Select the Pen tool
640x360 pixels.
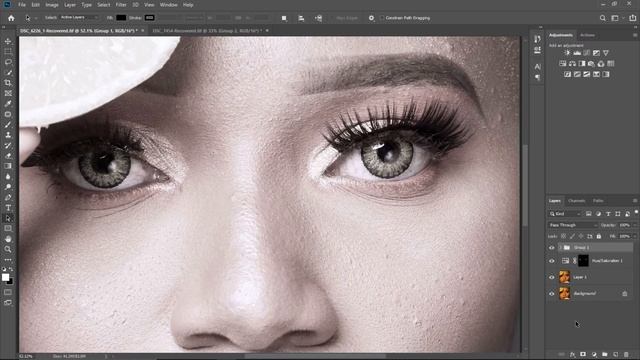(8, 198)
